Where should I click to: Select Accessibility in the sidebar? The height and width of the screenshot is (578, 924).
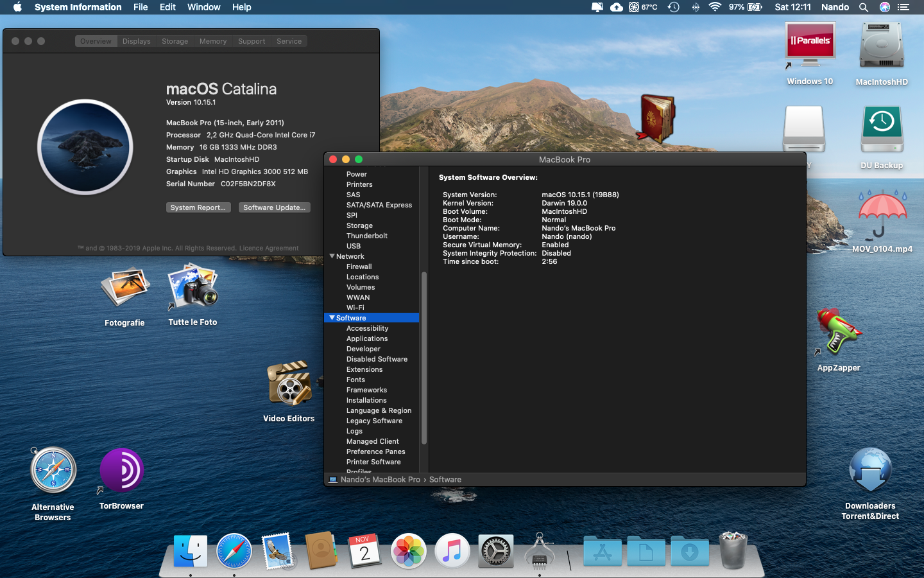367,328
